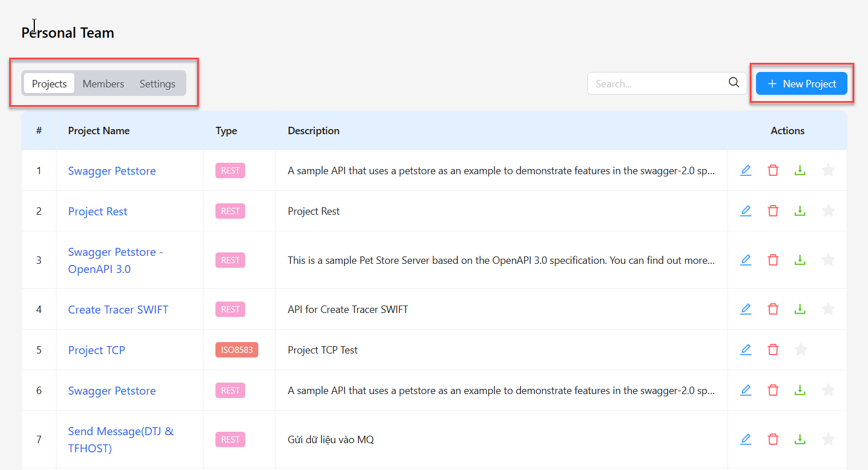Click edit pencil icon for Project Rest
This screenshot has width=868, height=470.
point(746,211)
